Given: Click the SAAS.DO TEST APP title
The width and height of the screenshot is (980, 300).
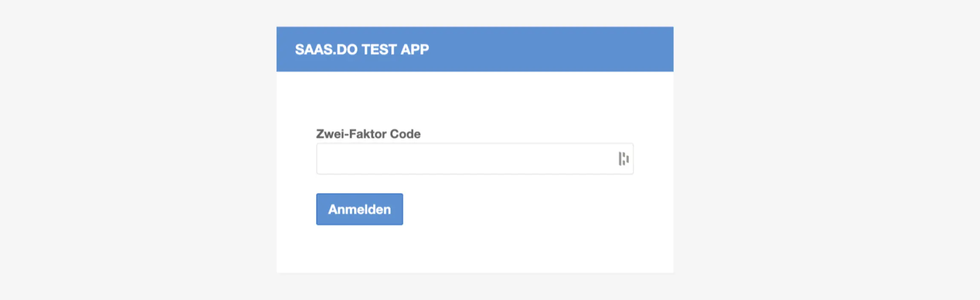Looking at the screenshot, I should (x=362, y=50).
